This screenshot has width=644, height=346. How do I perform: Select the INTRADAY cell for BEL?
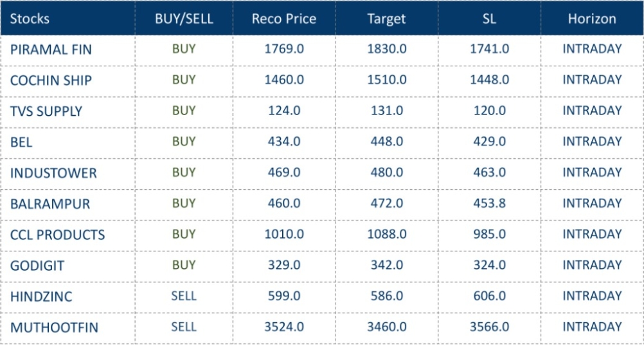click(x=592, y=141)
